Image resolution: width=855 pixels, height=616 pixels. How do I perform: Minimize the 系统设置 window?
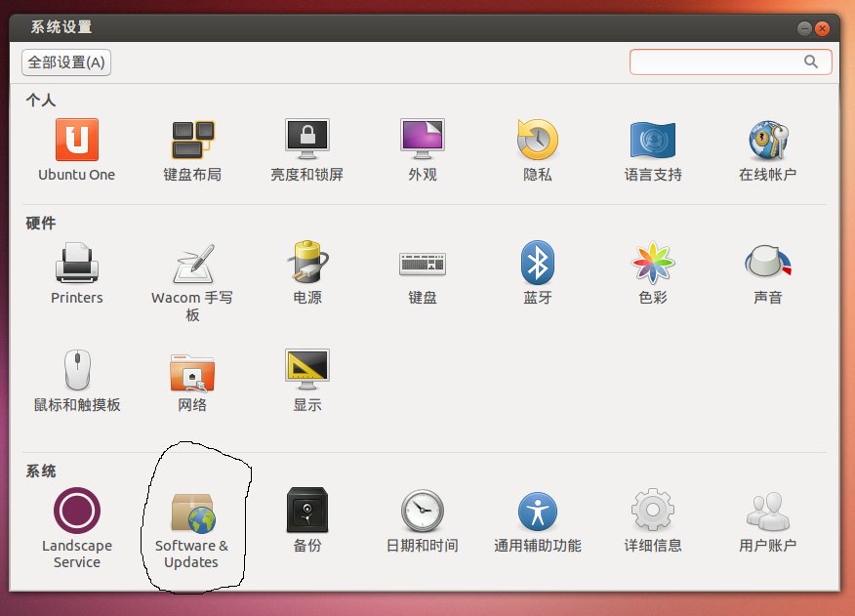click(x=804, y=28)
